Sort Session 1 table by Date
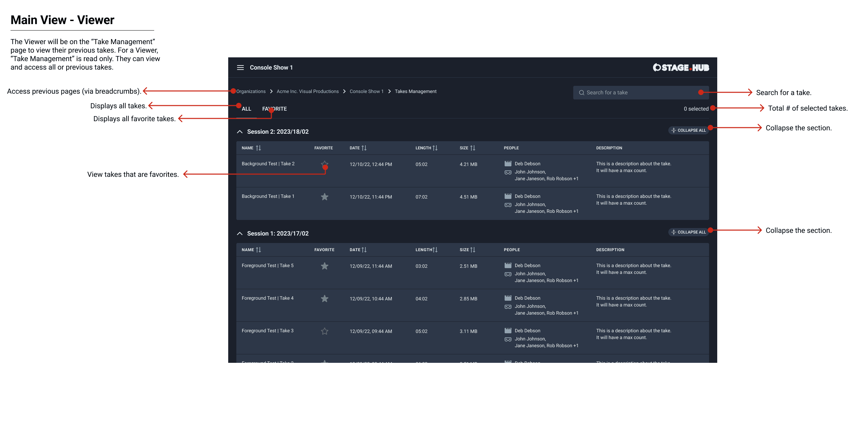 pos(364,250)
